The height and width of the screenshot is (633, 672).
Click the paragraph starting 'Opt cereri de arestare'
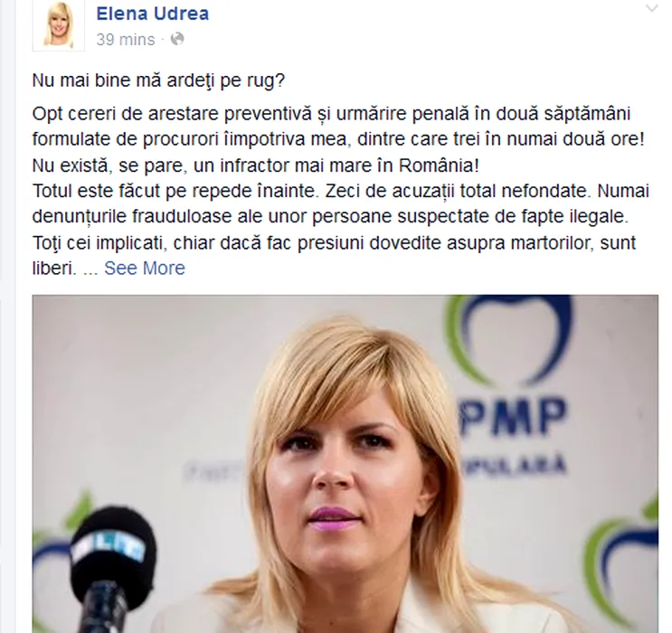338,127
